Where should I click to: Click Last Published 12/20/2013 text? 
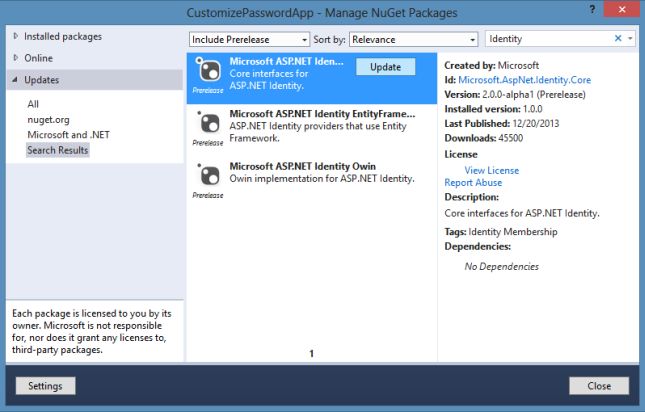pyautogui.click(x=501, y=123)
